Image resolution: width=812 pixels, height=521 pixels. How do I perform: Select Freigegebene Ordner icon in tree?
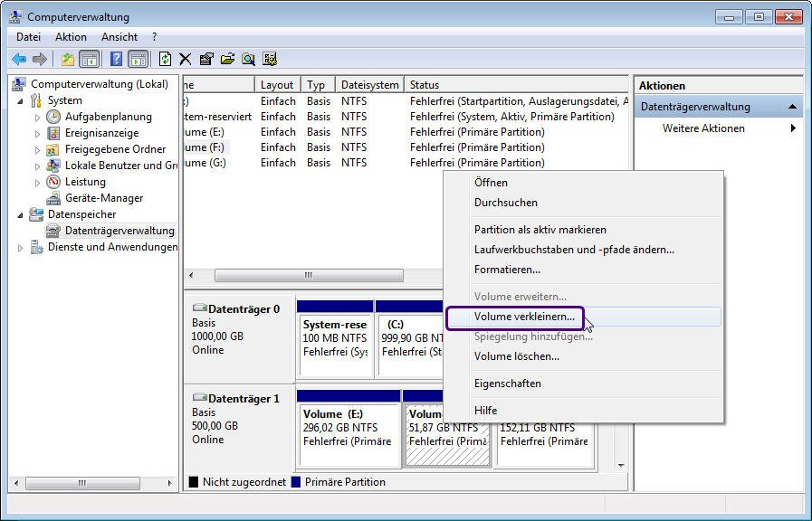(x=53, y=149)
